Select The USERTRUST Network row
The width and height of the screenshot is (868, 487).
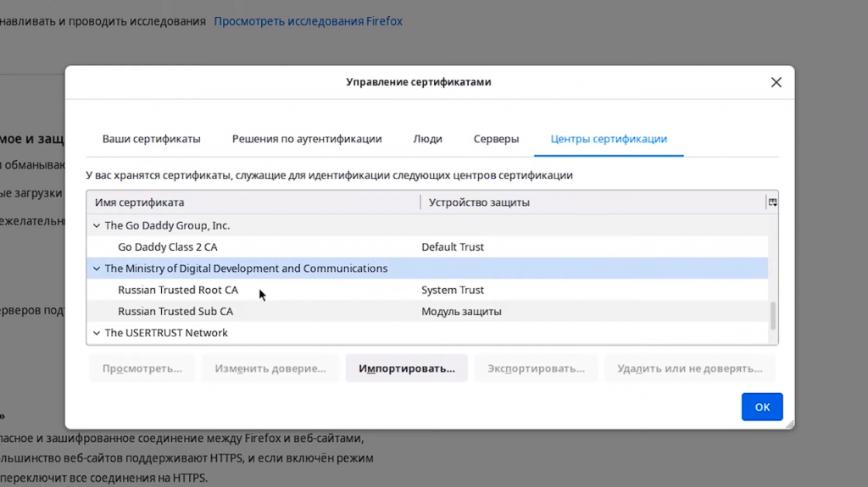(427, 333)
